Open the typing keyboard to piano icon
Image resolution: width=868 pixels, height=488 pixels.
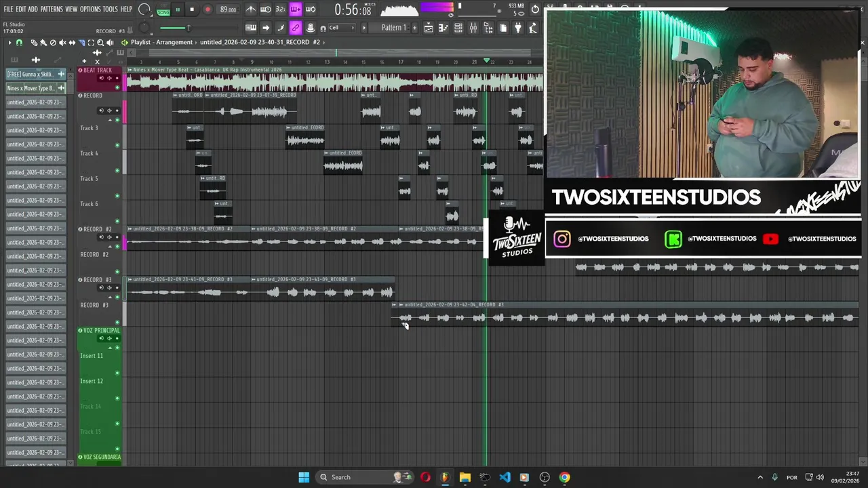click(251, 28)
